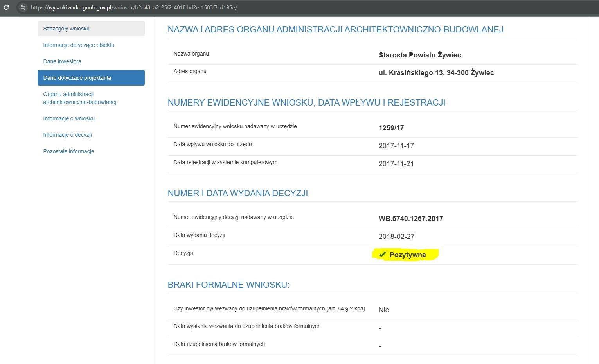Click the Starosta Powiatu Żywiec organ name
The height and width of the screenshot is (364, 599).
[419, 55]
